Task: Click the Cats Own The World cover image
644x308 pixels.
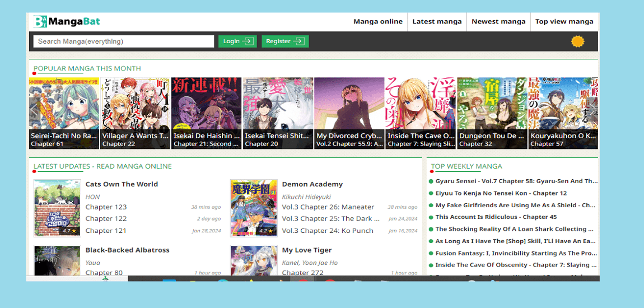Action: click(57, 208)
